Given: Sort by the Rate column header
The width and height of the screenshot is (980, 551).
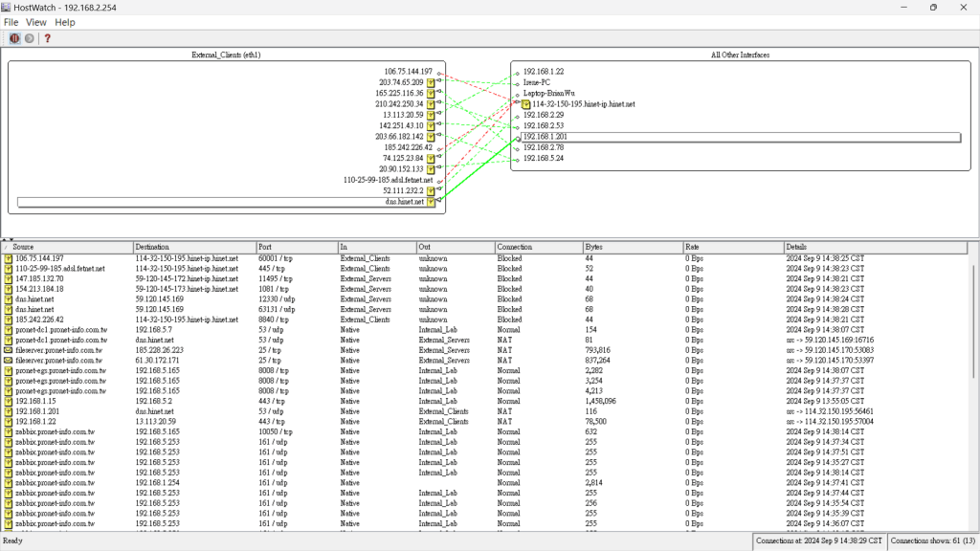Looking at the screenshot, I should [733, 248].
